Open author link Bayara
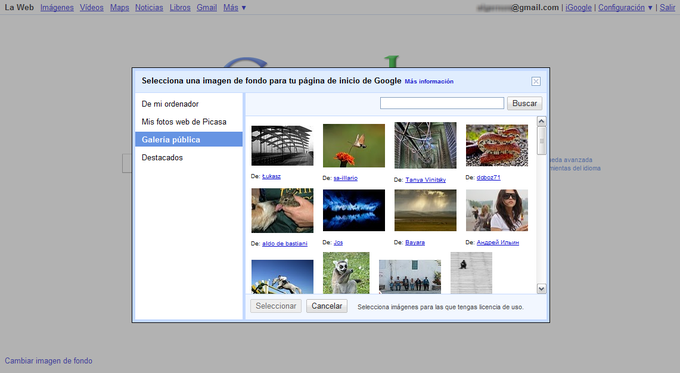Viewport: 680px width, 373px height. point(415,242)
